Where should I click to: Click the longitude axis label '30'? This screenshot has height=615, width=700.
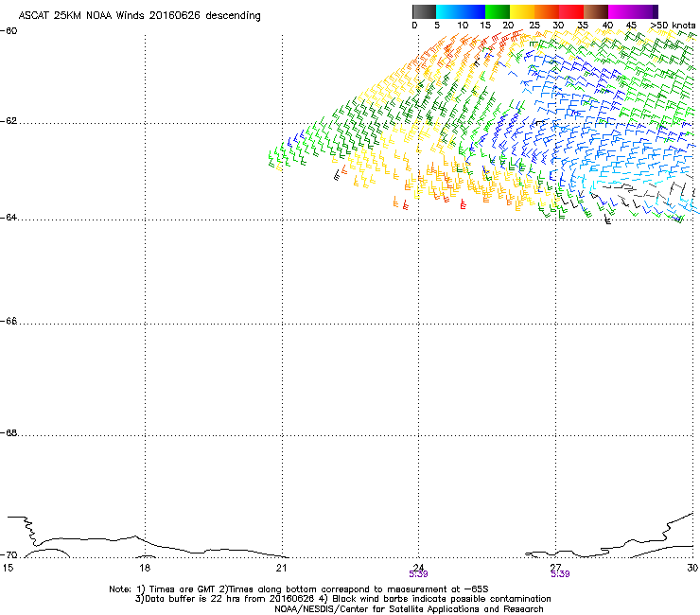tap(692, 568)
